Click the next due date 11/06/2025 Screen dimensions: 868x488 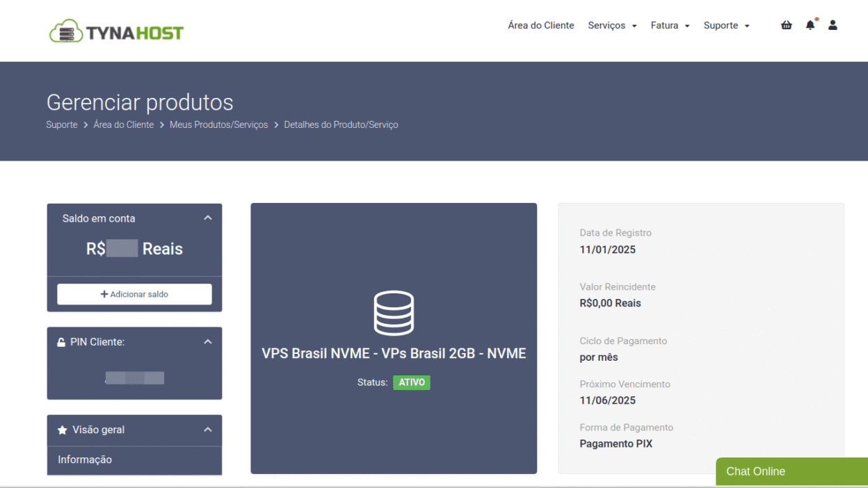point(608,400)
